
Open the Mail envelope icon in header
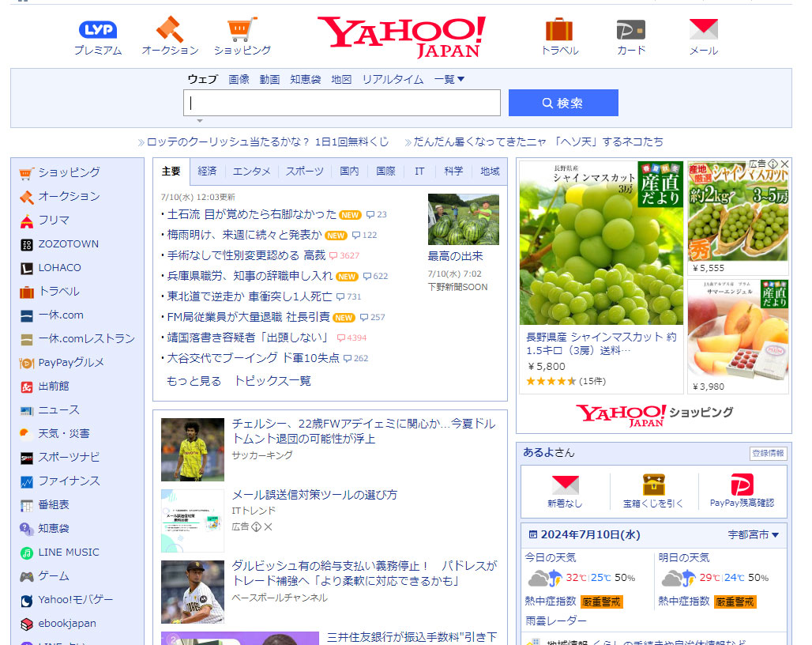tap(703, 29)
